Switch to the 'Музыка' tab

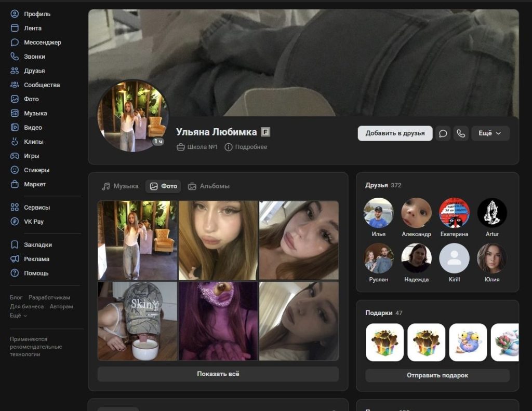click(121, 186)
